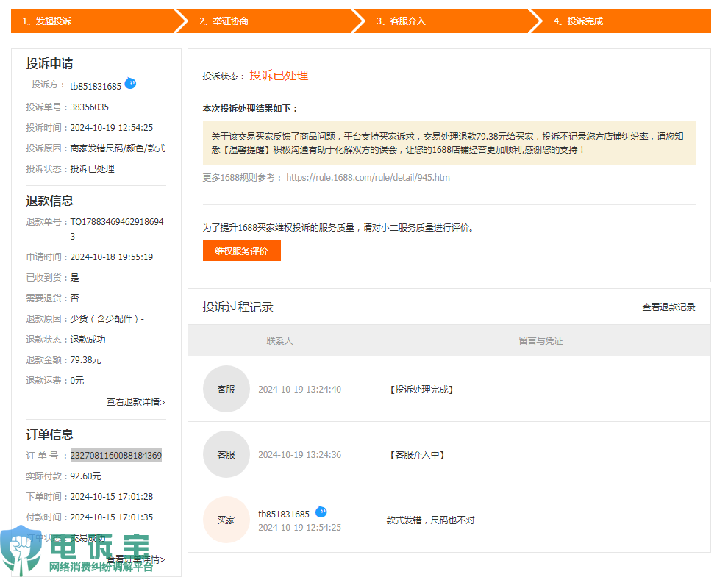Click payment time 2024-10-15 17:01:35
728x577 pixels.
[112, 517]
